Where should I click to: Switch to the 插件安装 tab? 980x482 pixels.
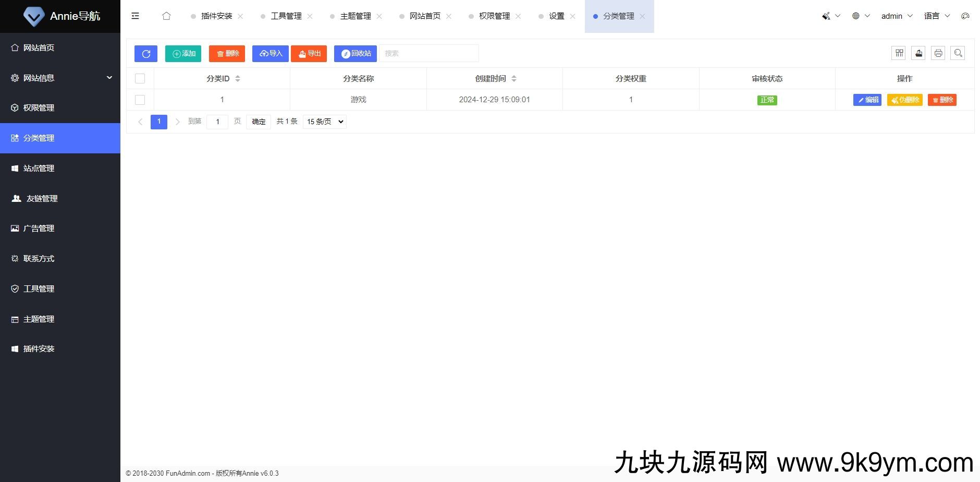click(216, 16)
